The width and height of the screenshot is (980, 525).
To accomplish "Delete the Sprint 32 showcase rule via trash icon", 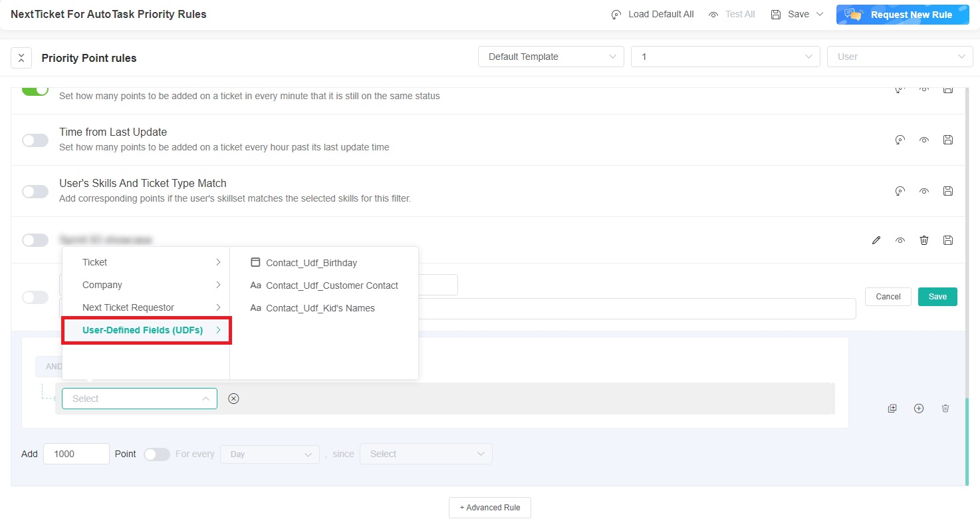I will click(x=923, y=240).
